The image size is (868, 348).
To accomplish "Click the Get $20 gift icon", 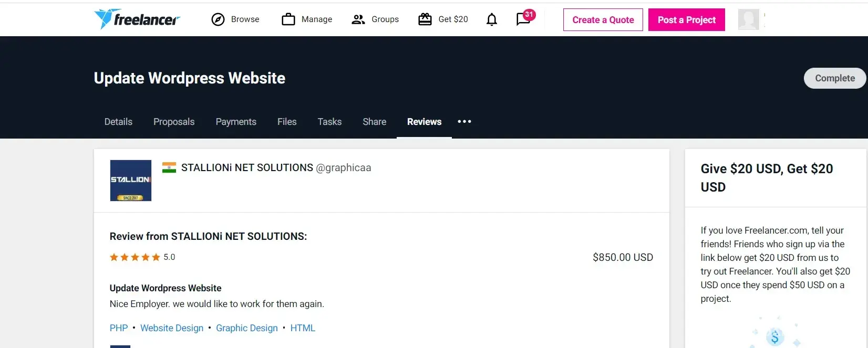I will [x=425, y=19].
